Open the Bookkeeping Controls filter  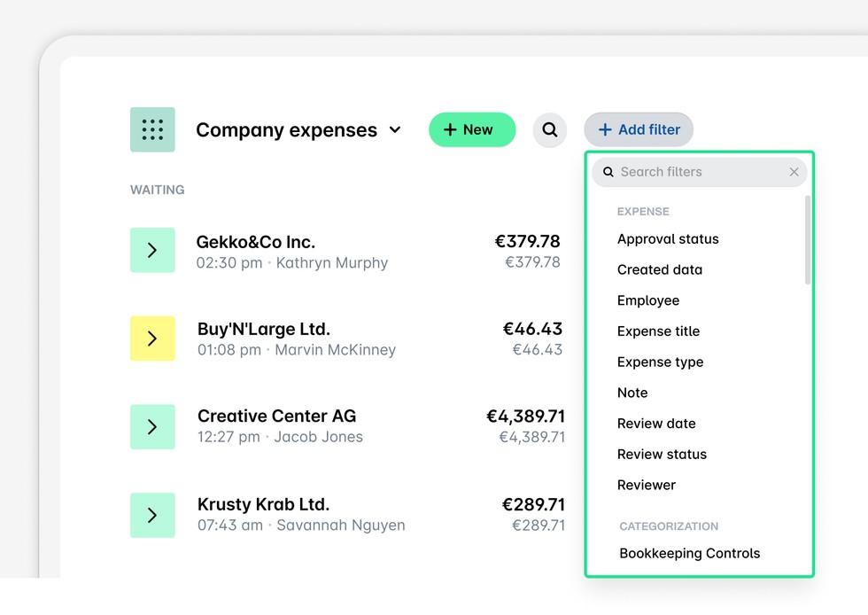pyautogui.click(x=689, y=553)
